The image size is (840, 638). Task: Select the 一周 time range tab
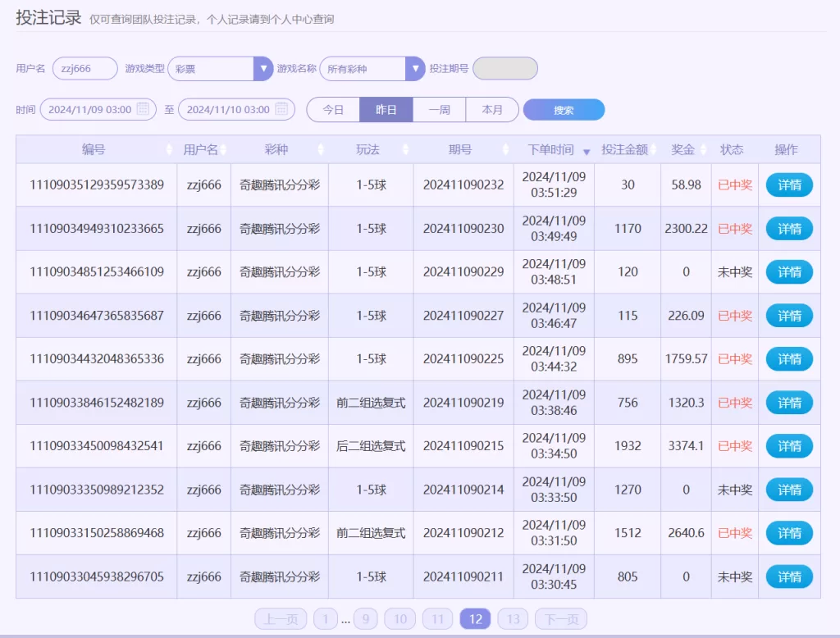(x=440, y=110)
